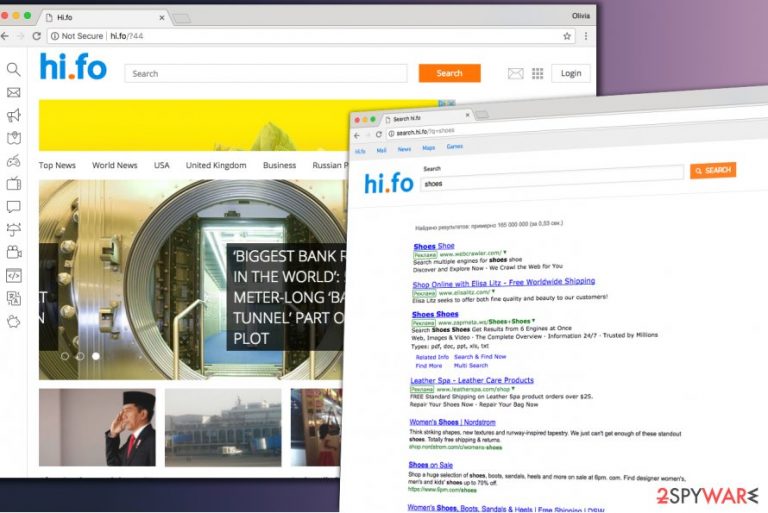This screenshot has width=768, height=513.
Task: Click the hi.fo/?44 address bar
Action: 309,36
